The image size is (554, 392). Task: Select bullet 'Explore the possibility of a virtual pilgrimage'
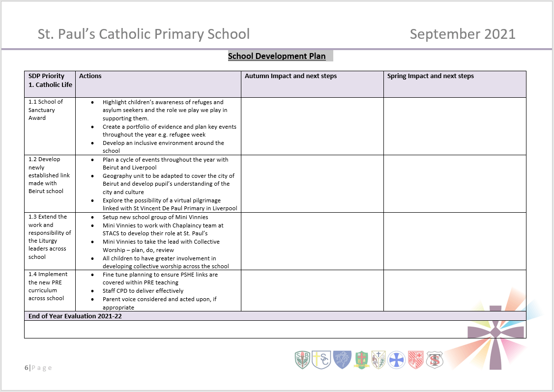coord(170,204)
